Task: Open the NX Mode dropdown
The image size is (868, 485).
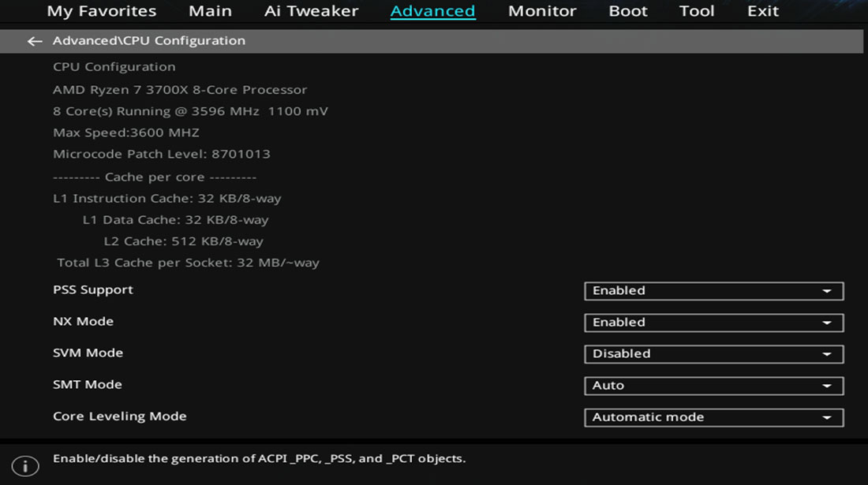Action: pyautogui.click(x=713, y=323)
